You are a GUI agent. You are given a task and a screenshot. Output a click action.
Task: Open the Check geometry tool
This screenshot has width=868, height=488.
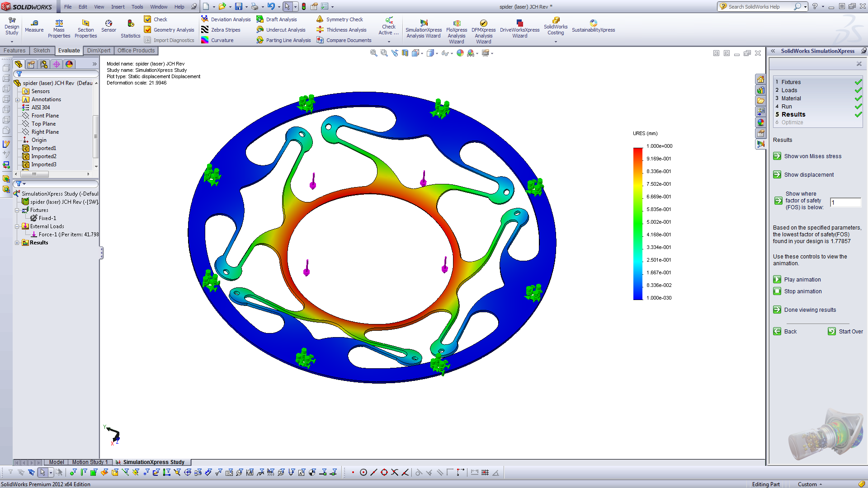[x=156, y=19]
